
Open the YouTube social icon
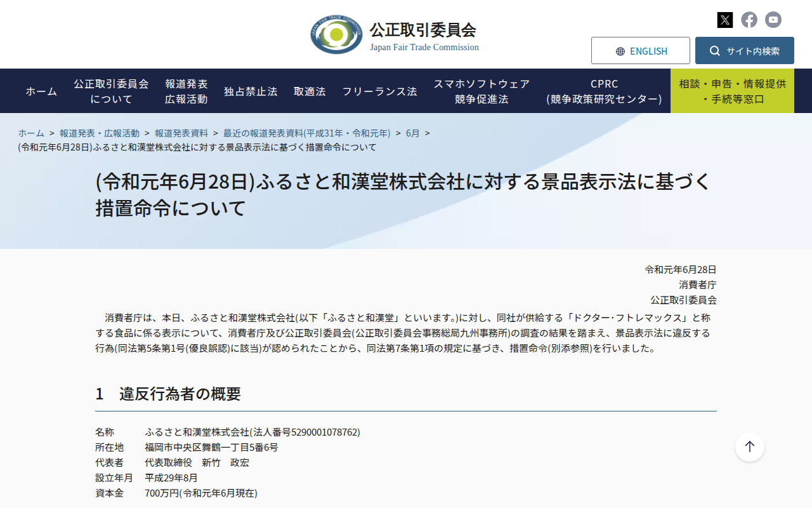(x=773, y=20)
